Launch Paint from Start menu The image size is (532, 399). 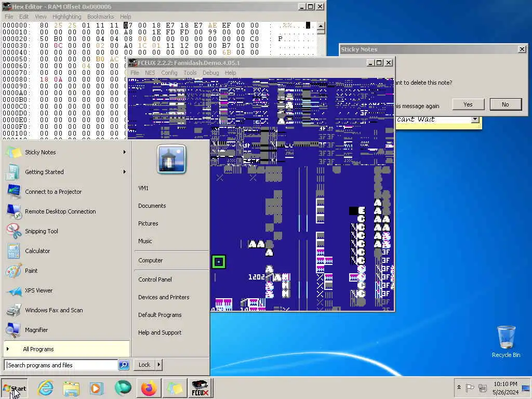(x=66, y=270)
